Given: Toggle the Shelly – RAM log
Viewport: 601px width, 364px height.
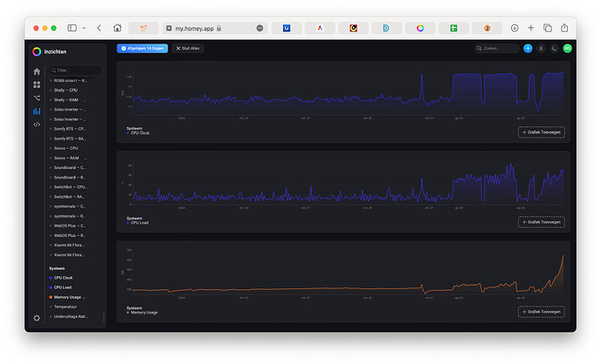Looking at the screenshot, I should click(x=68, y=100).
